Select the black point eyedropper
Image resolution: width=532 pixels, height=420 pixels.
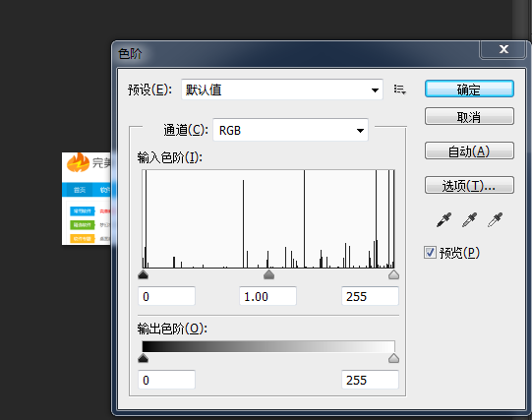point(443,220)
